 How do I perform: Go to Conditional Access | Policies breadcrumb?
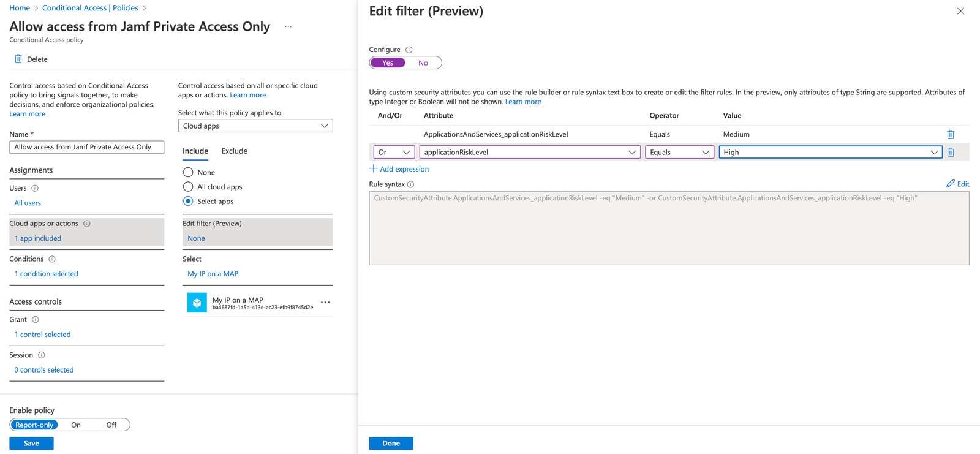[90, 8]
